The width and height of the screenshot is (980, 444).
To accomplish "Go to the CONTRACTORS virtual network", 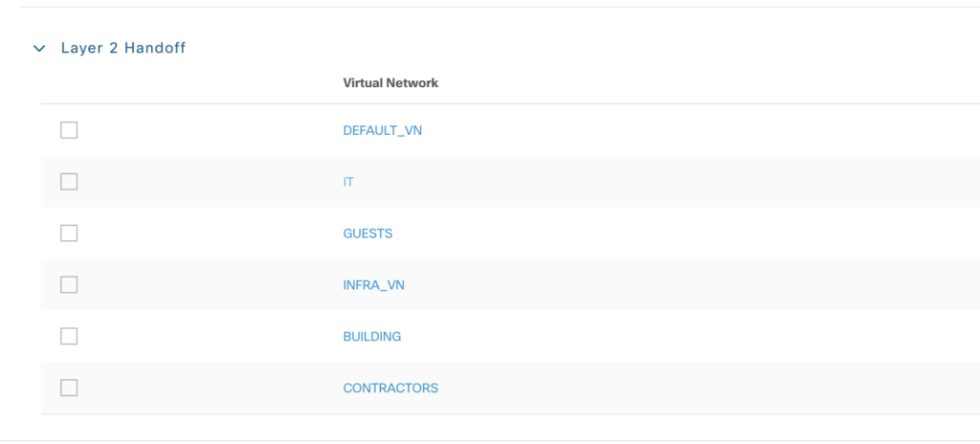I will click(x=390, y=388).
